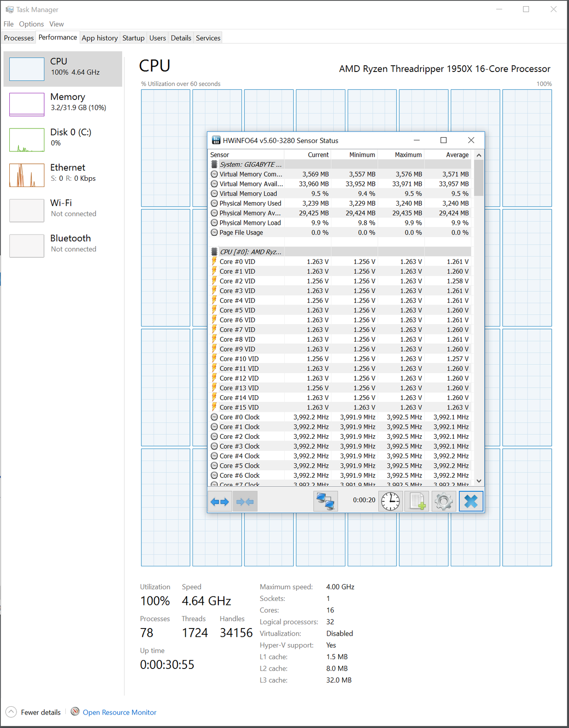The image size is (569, 728).
Task: Click the Average column header
Action: pyautogui.click(x=448, y=155)
